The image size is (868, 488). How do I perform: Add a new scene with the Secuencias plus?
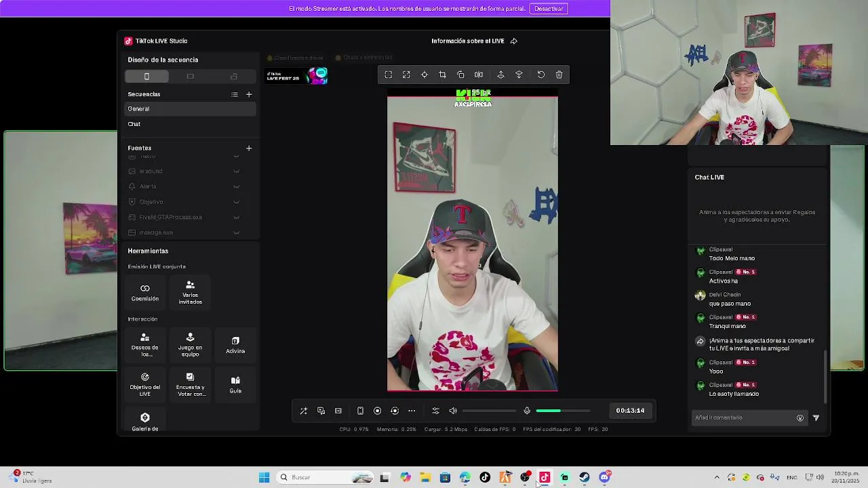click(x=249, y=94)
